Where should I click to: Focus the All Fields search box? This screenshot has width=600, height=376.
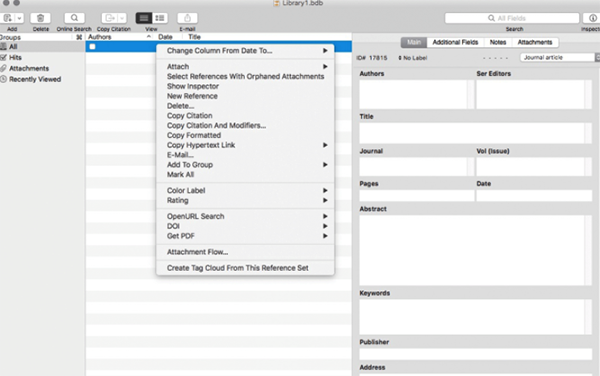pyautogui.click(x=512, y=18)
